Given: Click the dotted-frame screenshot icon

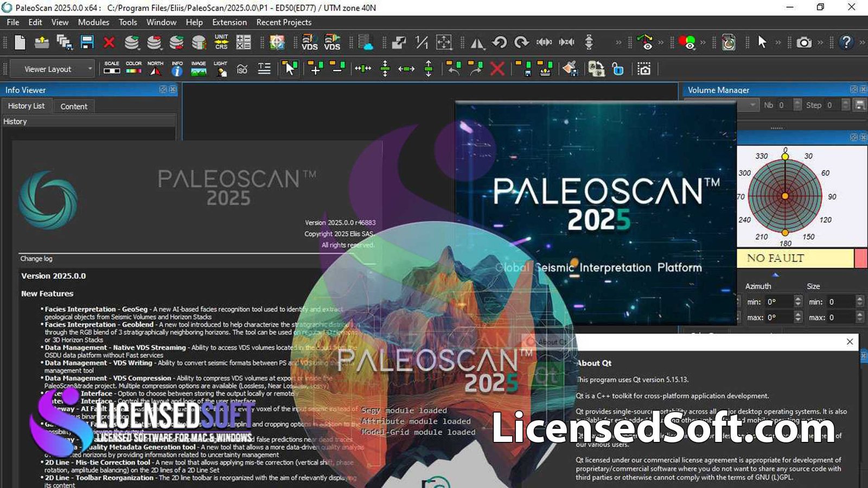Looking at the screenshot, I should tap(644, 69).
